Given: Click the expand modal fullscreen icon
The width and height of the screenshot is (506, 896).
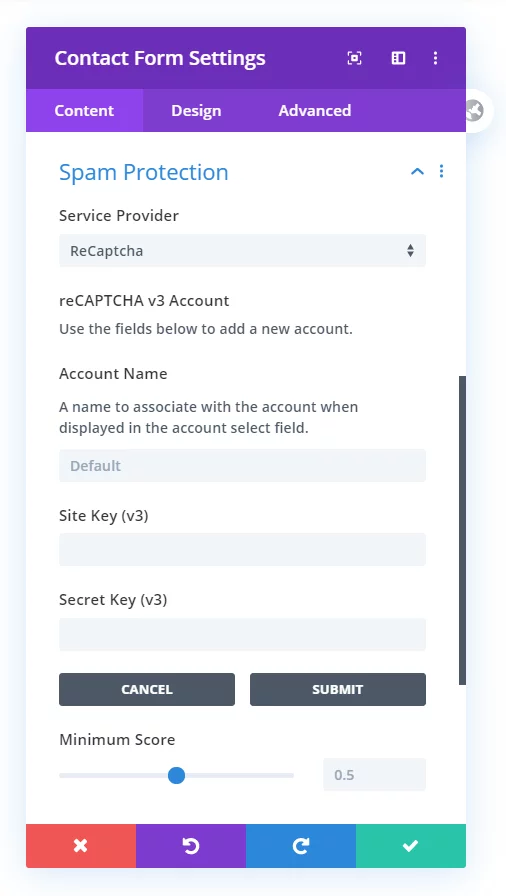Looking at the screenshot, I should coord(355,58).
